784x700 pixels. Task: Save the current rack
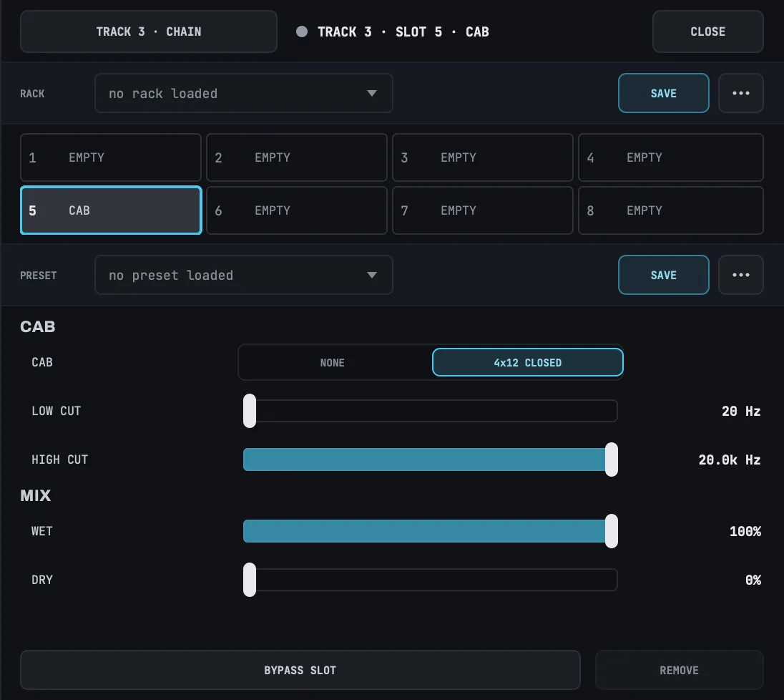(664, 93)
